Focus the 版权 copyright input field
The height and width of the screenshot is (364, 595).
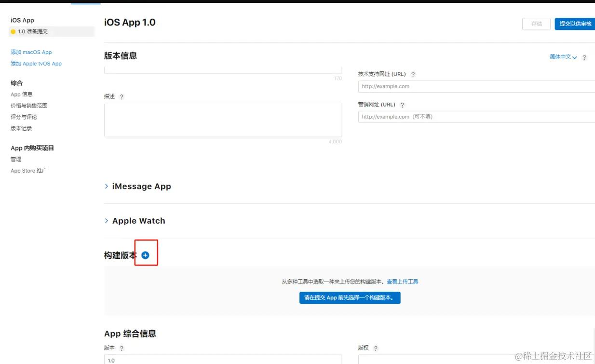pos(476,360)
